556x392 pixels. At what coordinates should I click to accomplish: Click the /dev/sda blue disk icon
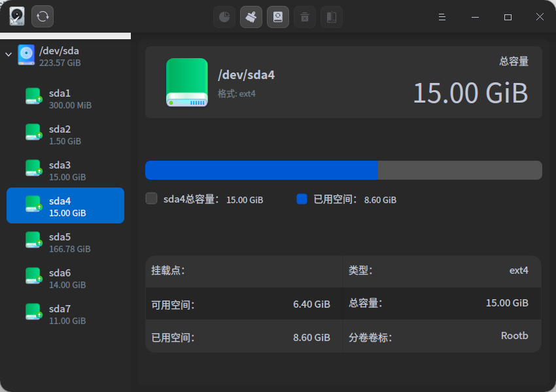point(26,55)
